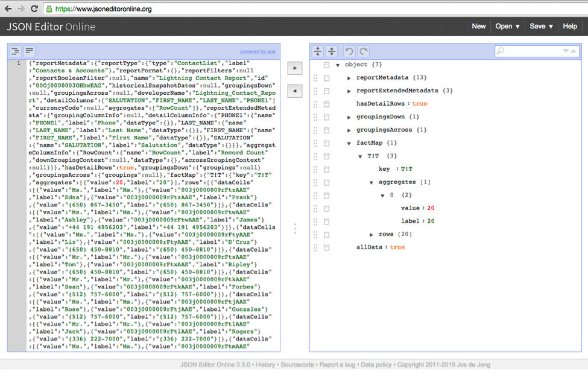Viewport: 588px width, 370px height.
Task: Click the browser address bar URL
Action: coord(104,8)
